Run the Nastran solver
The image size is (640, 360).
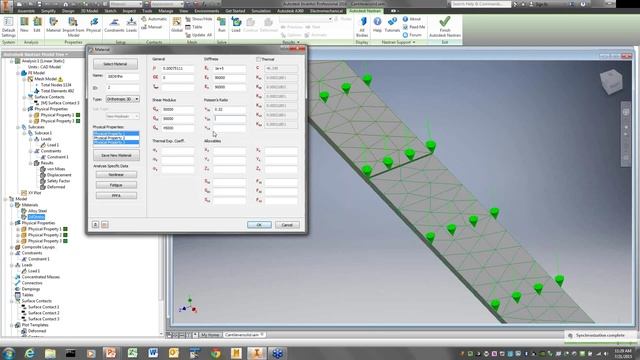222,25
